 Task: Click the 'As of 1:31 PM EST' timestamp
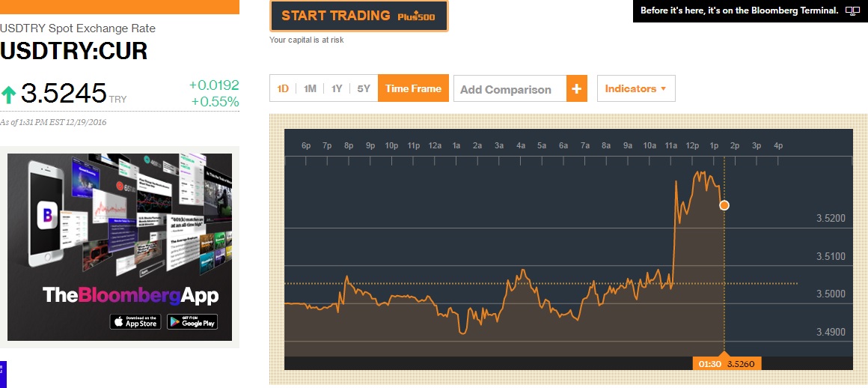click(x=53, y=122)
